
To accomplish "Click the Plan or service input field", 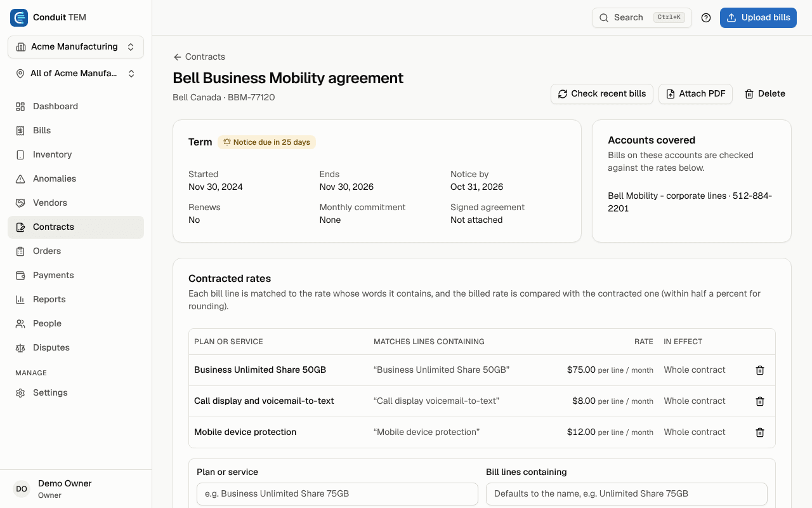I will pyautogui.click(x=337, y=494).
